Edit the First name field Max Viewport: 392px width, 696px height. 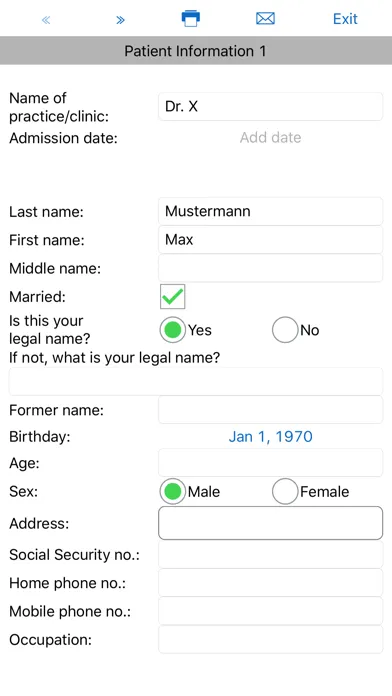tap(270, 240)
